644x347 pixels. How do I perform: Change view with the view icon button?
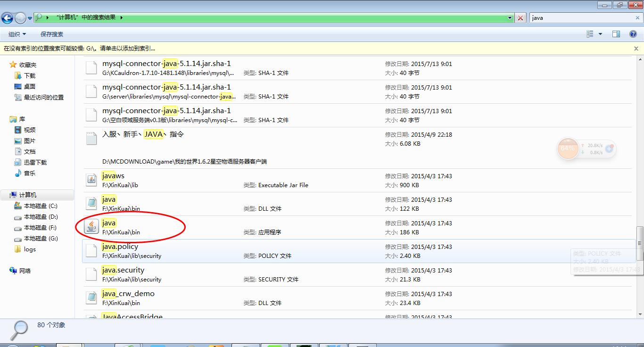[x=590, y=34]
